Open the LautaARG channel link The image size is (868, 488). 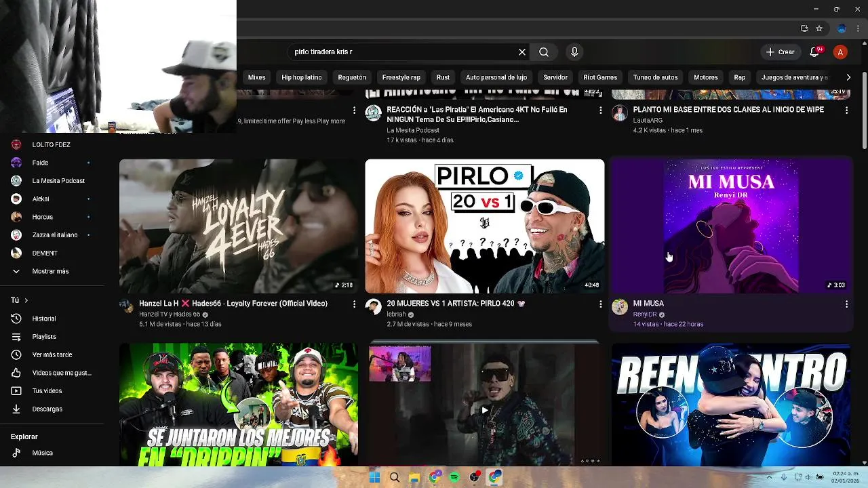point(648,120)
